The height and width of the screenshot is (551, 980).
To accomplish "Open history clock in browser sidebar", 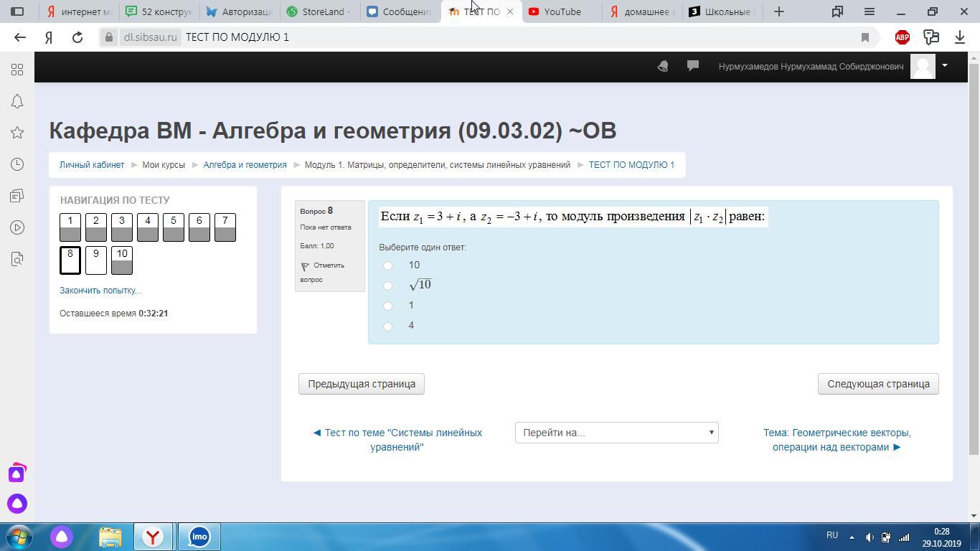I will (x=17, y=164).
